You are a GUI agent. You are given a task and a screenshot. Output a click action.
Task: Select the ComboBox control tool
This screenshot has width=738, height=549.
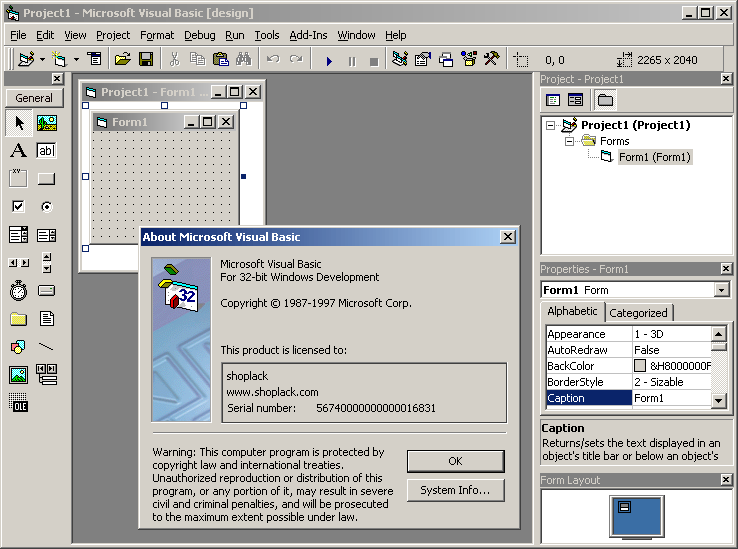(19, 234)
